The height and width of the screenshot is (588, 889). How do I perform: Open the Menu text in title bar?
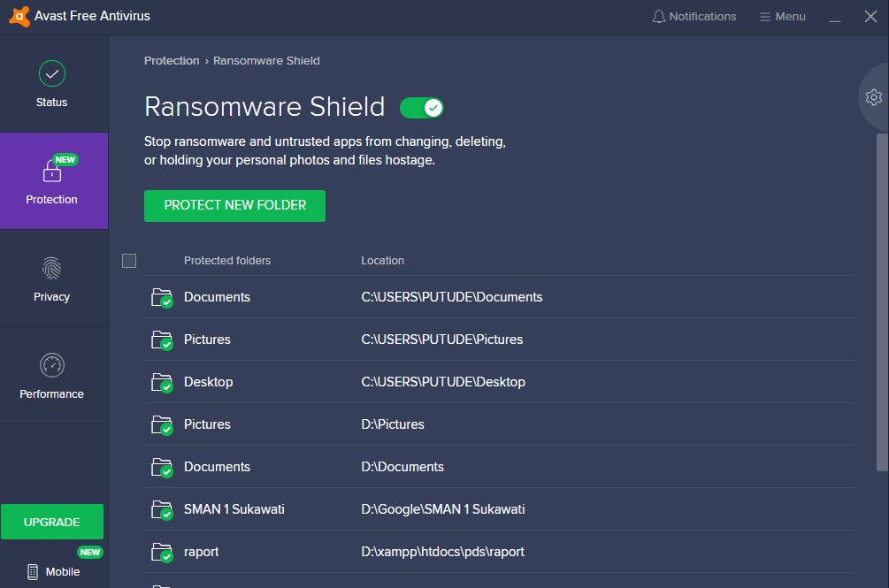pos(790,17)
